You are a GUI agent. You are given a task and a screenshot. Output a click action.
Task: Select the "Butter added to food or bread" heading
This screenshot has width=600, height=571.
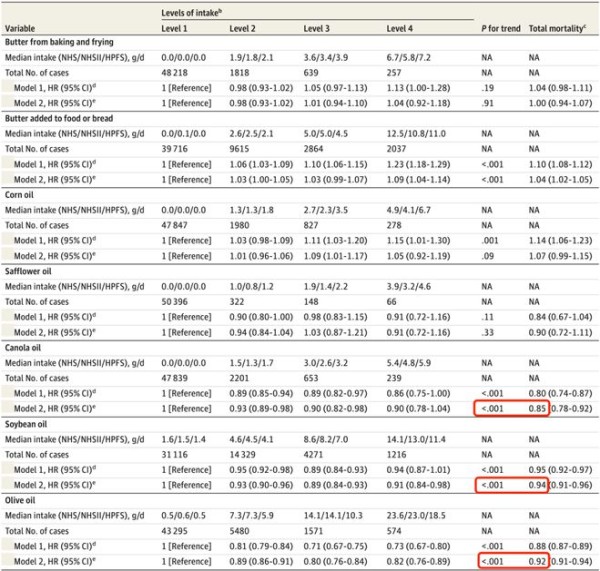pos(59,118)
